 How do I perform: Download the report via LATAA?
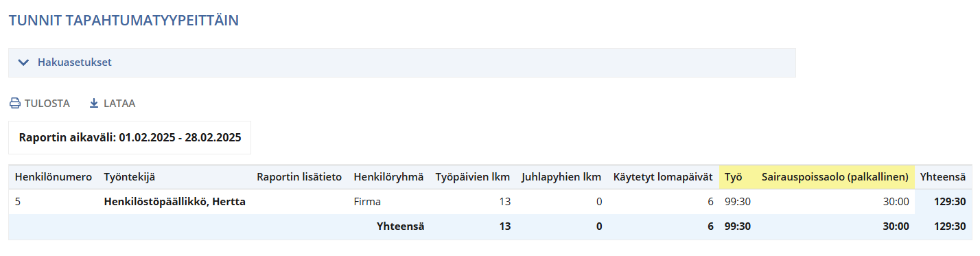[113, 104]
